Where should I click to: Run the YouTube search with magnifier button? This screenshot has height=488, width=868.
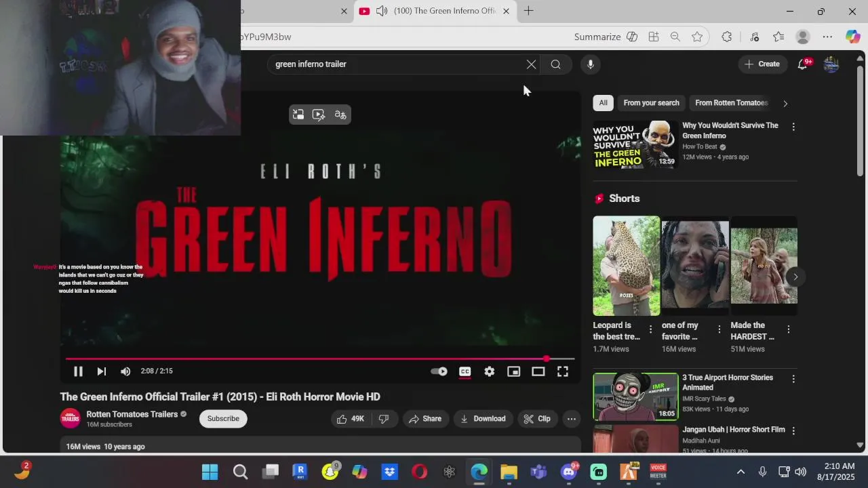point(555,64)
